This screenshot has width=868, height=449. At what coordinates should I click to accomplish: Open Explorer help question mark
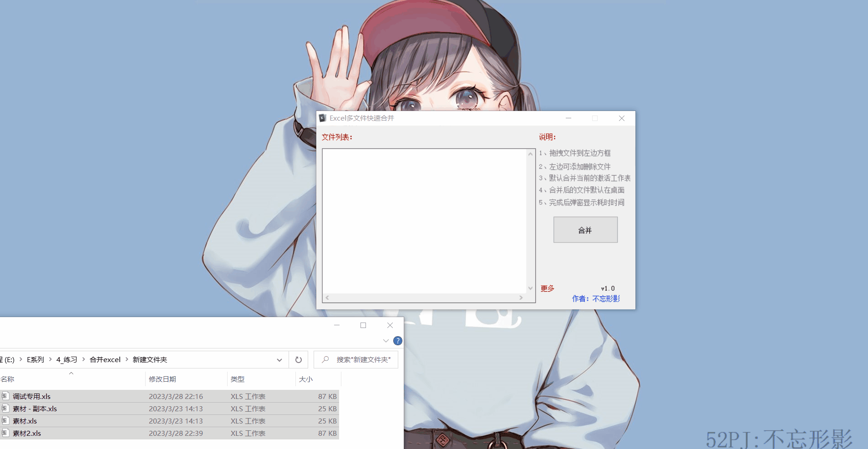click(x=397, y=341)
